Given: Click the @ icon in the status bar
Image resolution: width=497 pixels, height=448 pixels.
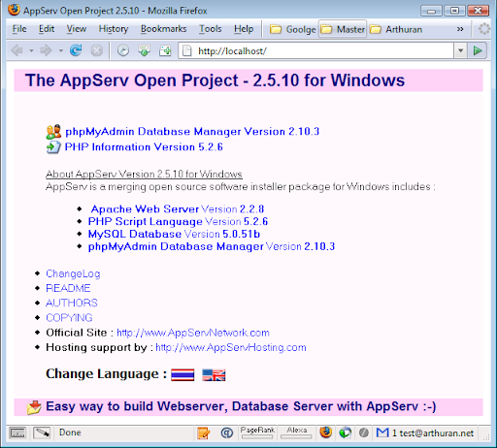Looking at the screenshot, I should [227, 432].
